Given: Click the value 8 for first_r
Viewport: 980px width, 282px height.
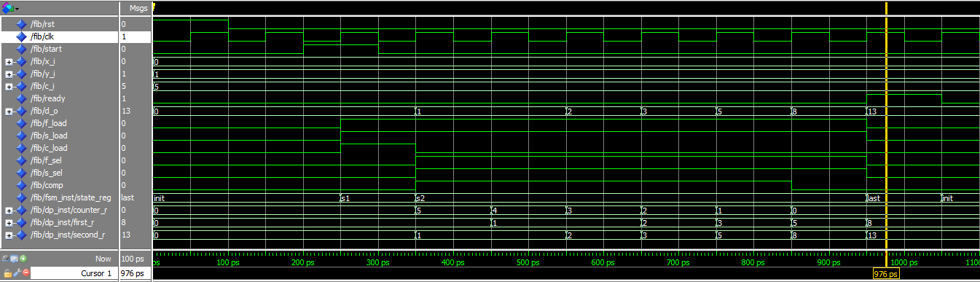Looking at the screenshot, I should [124, 222].
